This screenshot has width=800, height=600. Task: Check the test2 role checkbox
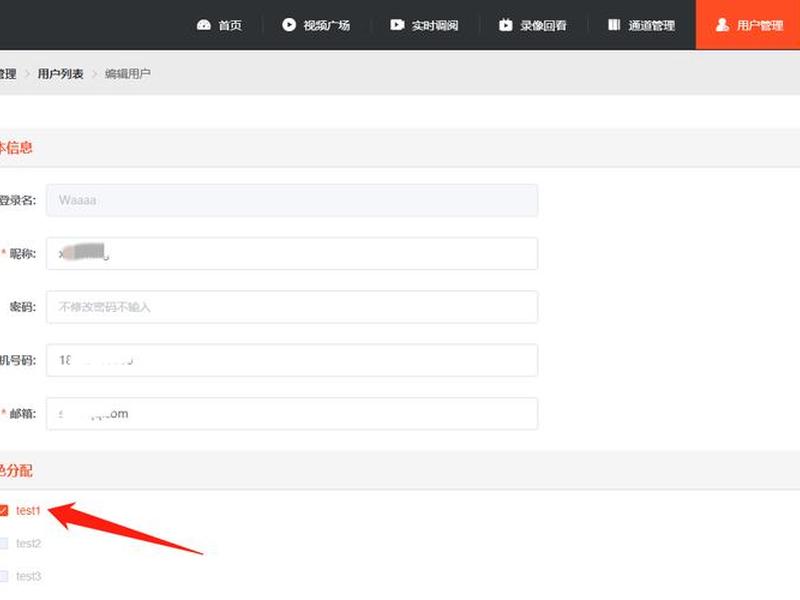tap(4, 543)
